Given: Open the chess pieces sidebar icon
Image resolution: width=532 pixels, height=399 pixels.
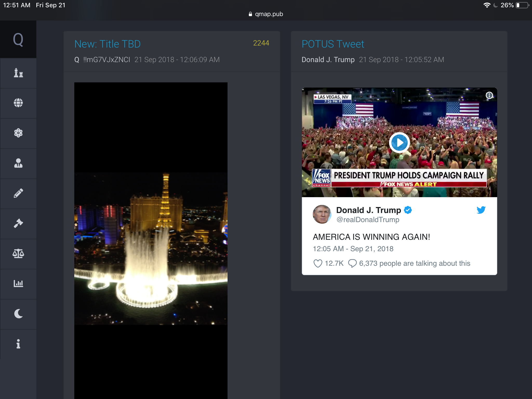Looking at the screenshot, I should tap(18, 73).
